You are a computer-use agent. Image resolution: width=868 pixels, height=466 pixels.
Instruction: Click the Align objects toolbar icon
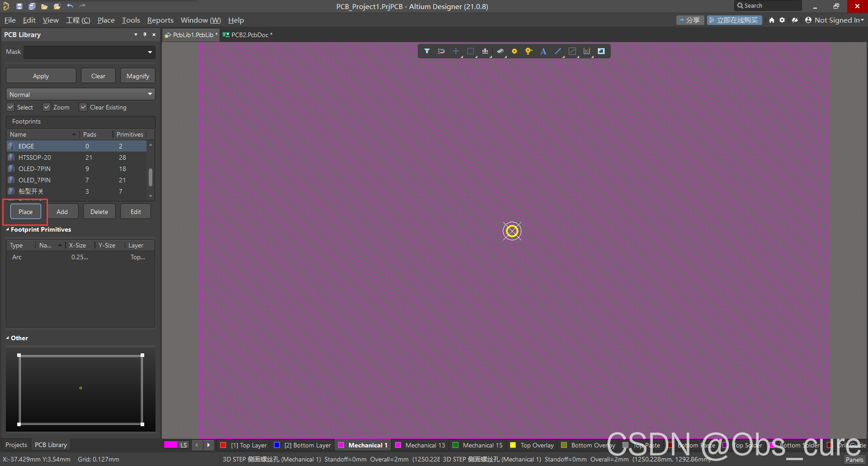pos(485,51)
